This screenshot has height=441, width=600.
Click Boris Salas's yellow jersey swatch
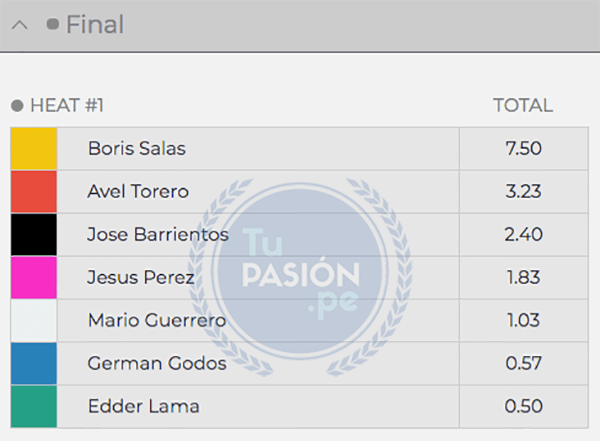(34, 149)
